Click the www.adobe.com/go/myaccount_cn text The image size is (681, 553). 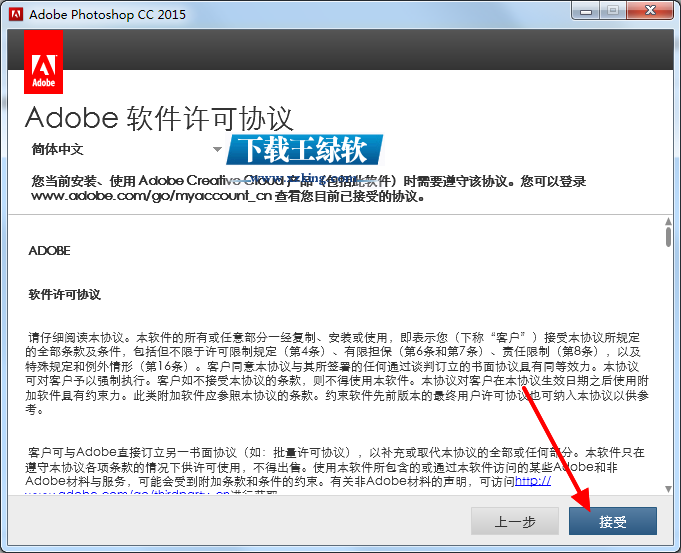152,196
